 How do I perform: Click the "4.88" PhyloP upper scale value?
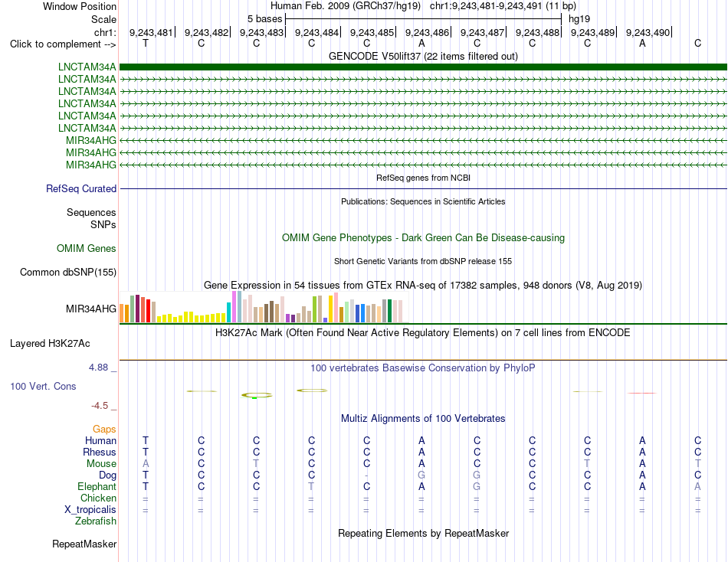98,368
